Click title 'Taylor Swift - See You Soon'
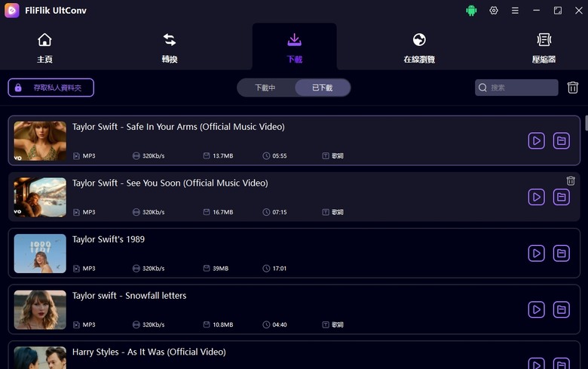The width and height of the screenshot is (588, 369). click(170, 183)
